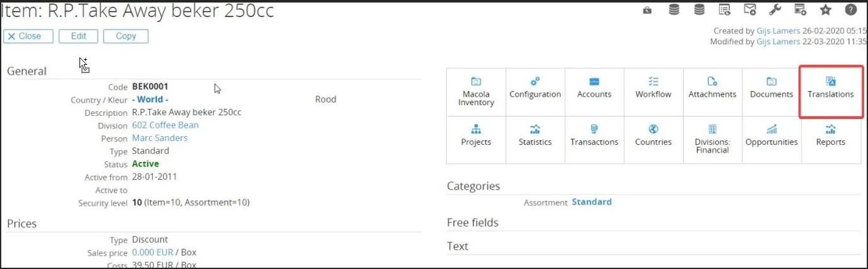The image size is (868, 269).
Task: Open the Projects tile
Action: (476, 136)
